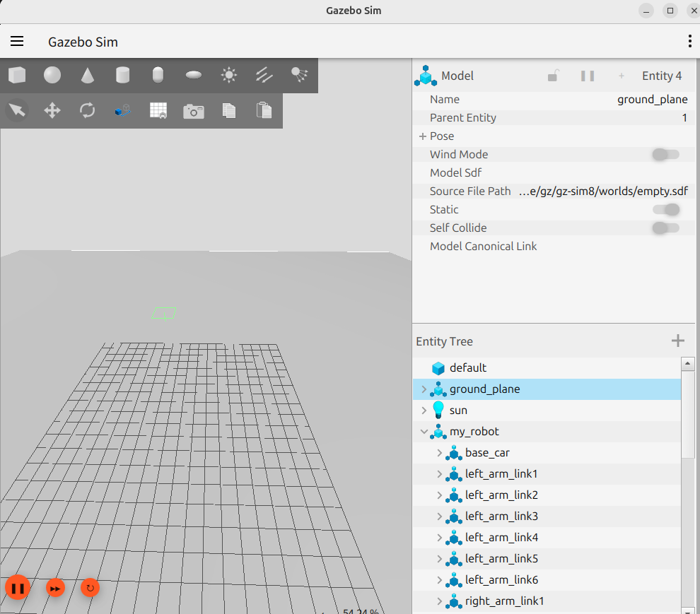Click the lock icon in inspector

(553, 76)
